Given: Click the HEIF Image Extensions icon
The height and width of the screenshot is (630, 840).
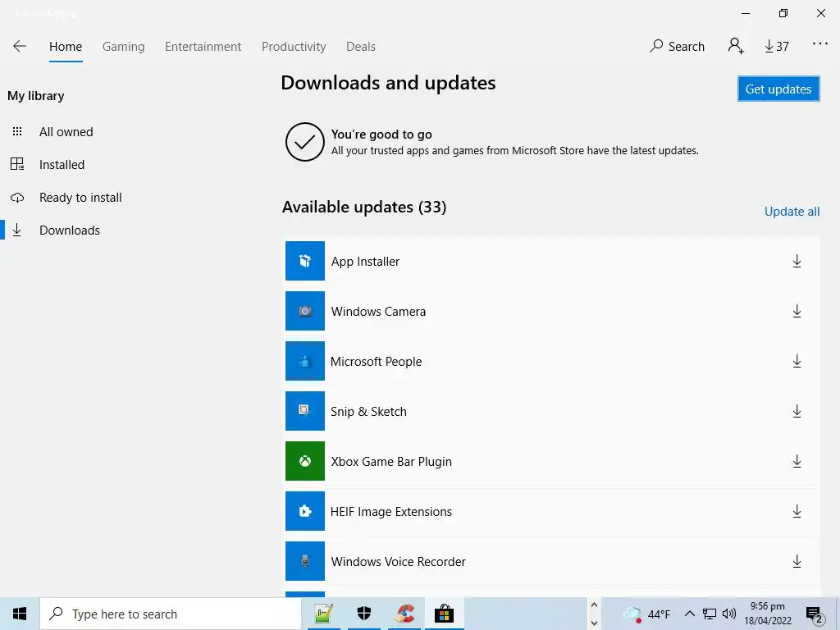Looking at the screenshot, I should (x=305, y=511).
